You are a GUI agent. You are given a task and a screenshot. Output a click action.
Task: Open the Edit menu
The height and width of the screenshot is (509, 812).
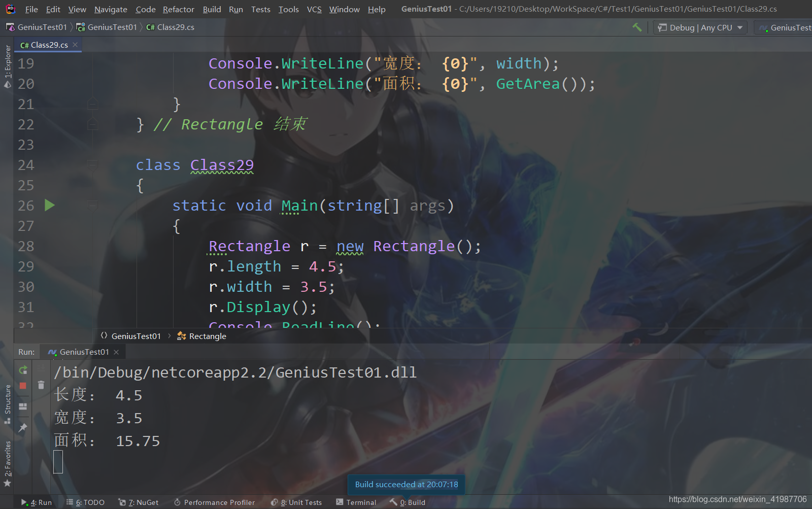(53, 9)
